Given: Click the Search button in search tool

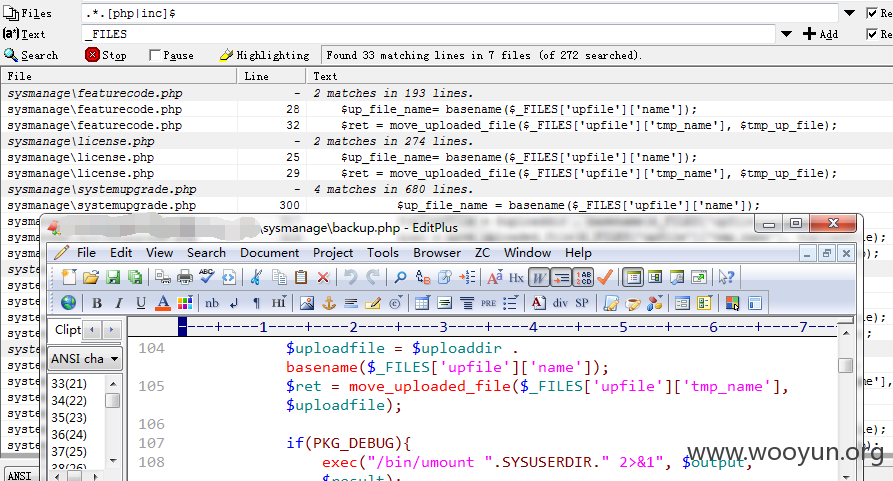Looking at the screenshot, I should 31,55.
